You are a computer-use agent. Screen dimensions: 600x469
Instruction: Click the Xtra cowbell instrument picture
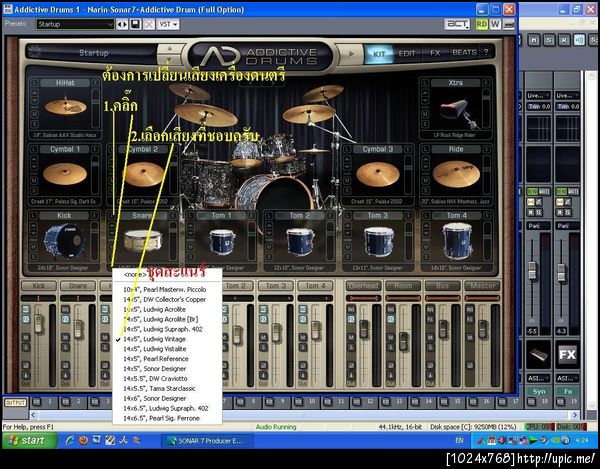tap(459, 112)
